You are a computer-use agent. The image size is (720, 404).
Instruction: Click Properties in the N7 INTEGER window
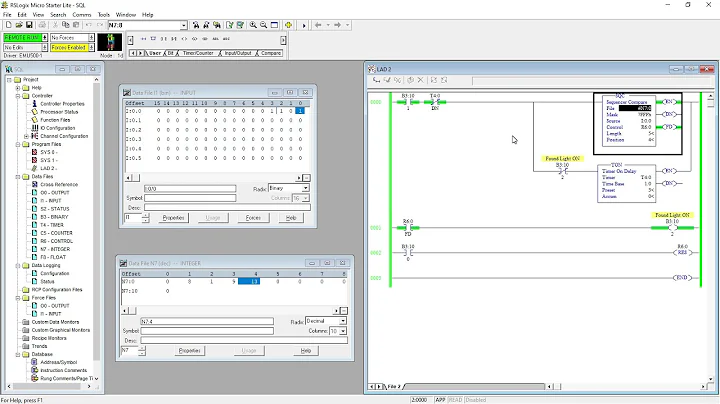click(x=190, y=350)
